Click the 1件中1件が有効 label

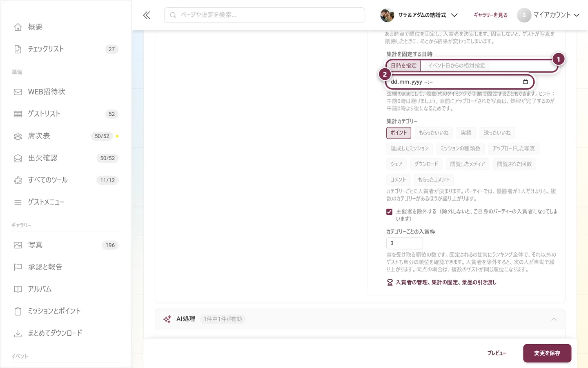click(x=223, y=319)
